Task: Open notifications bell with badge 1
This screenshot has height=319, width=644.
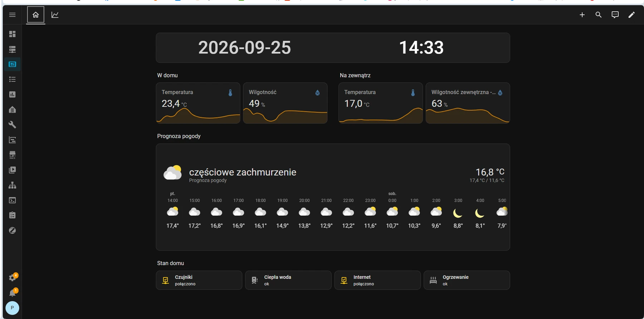Action: [13, 293]
